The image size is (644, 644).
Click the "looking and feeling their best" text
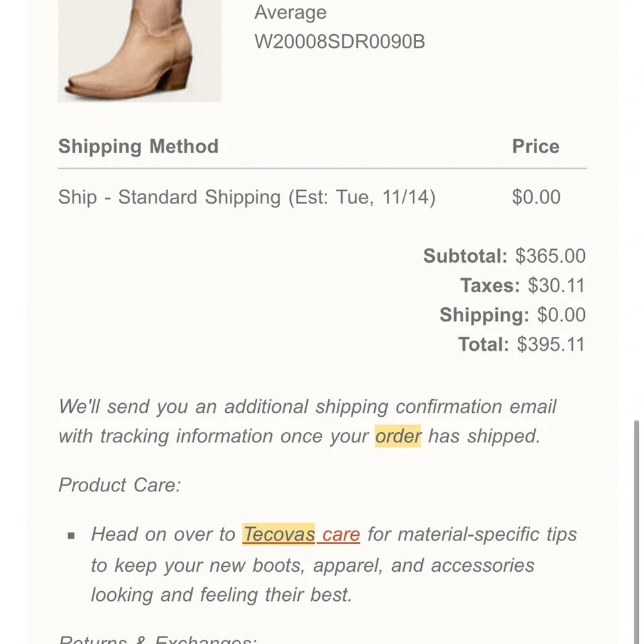222,594
